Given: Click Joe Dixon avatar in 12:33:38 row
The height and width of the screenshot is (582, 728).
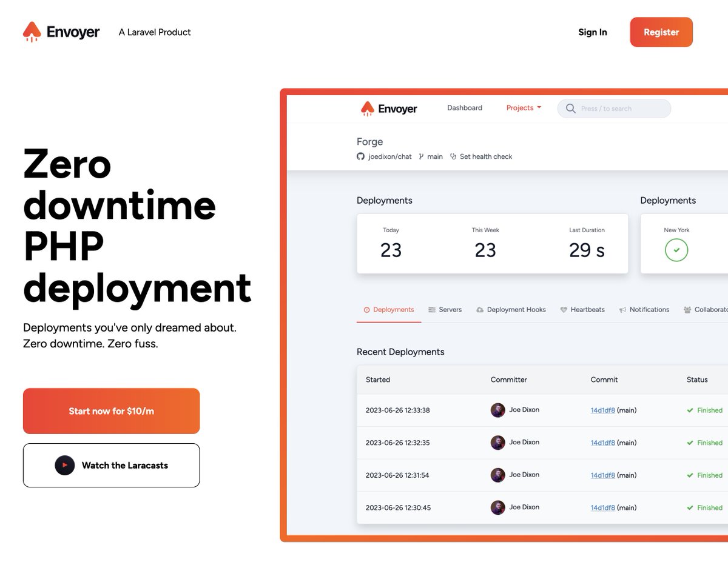Looking at the screenshot, I should [x=498, y=410].
